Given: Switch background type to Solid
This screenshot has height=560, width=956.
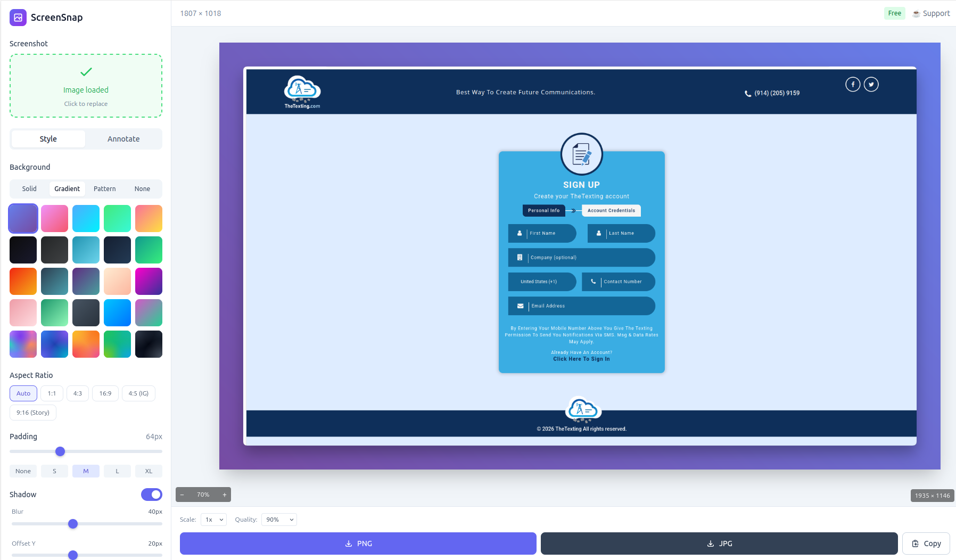Looking at the screenshot, I should [29, 188].
